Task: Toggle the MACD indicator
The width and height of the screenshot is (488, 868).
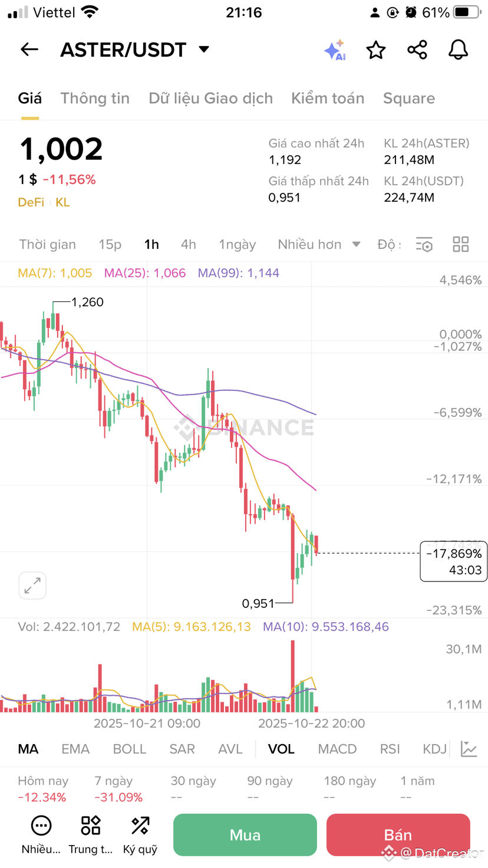Action: 337,749
